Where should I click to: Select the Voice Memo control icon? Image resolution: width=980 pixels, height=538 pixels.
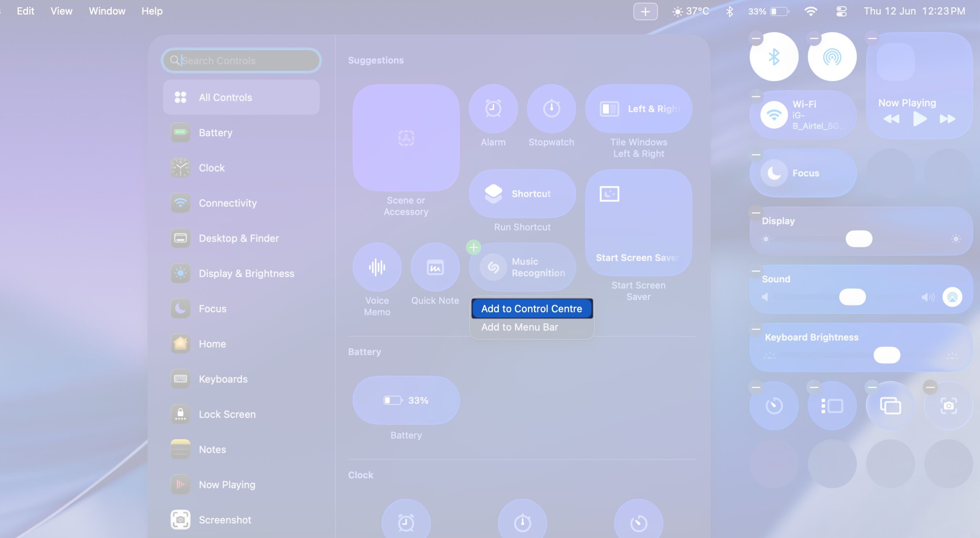[x=377, y=267]
